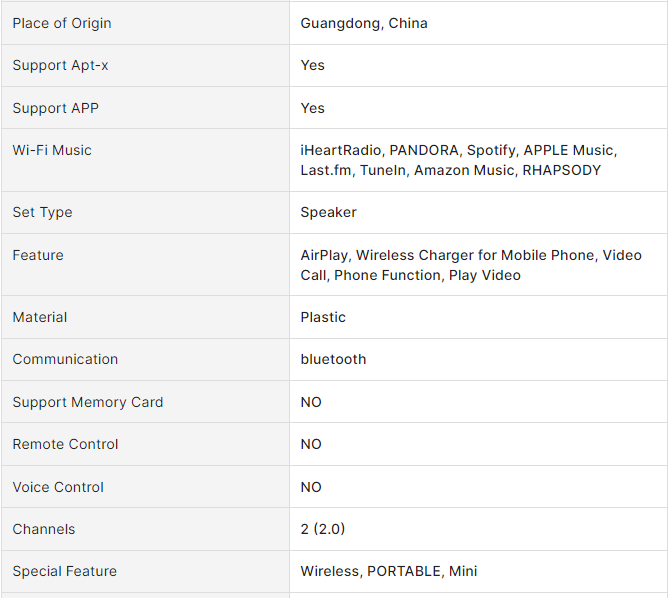
Task: Select the "Guangdong, China" value
Action: (364, 23)
